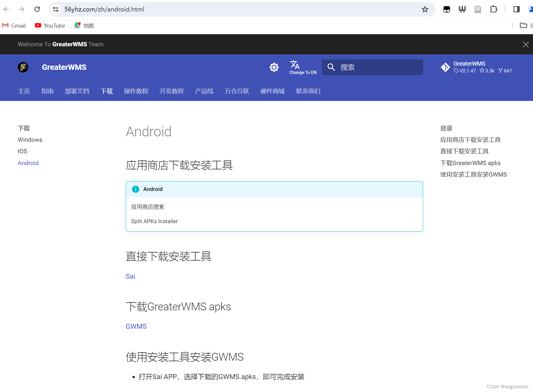Change language to EN
533x392 pixels.
click(303, 68)
